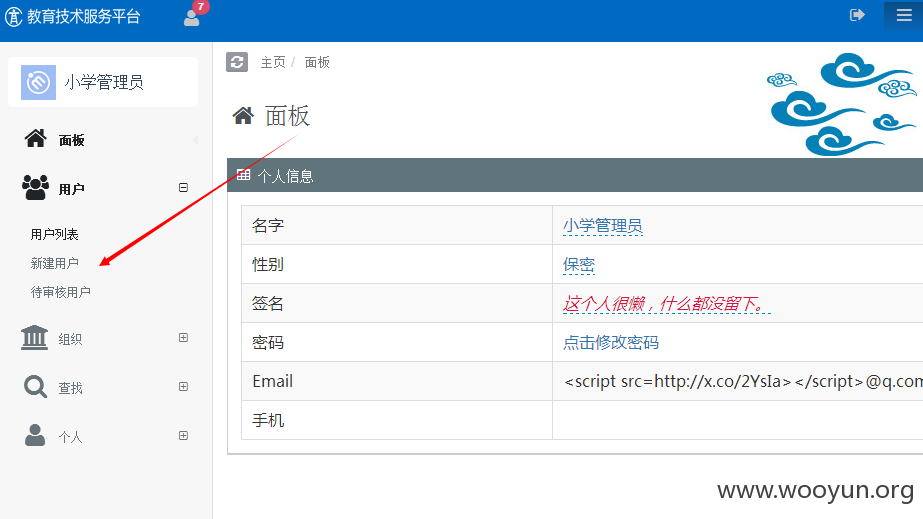Click the house icon for 面板 in sidebar
Screen dimensions: 923x519
click(x=35, y=138)
